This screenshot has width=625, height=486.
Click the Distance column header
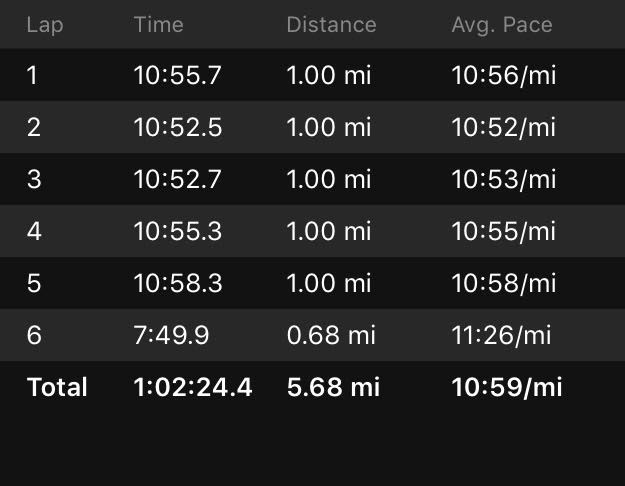(x=331, y=25)
